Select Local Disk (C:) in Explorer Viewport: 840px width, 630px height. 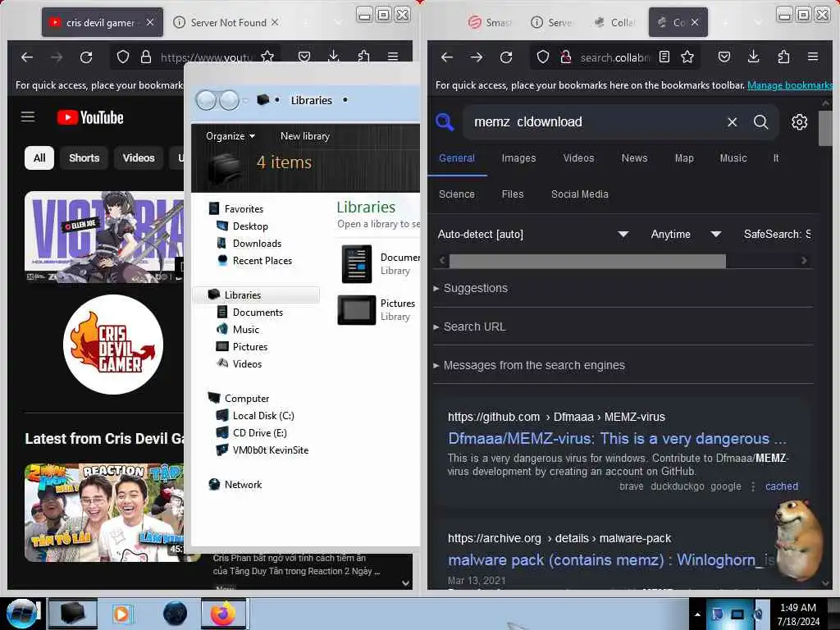263,416
